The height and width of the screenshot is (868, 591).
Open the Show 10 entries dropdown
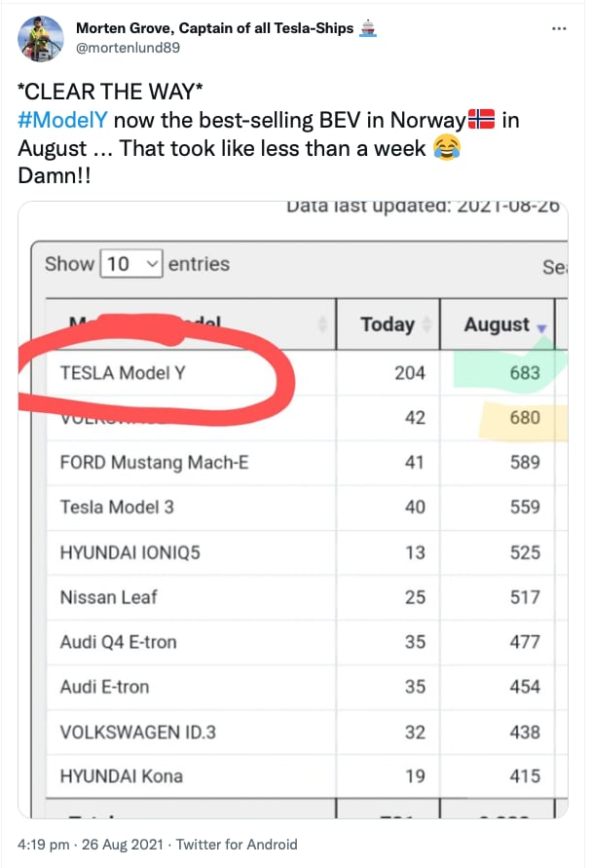pyautogui.click(x=131, y=263)
